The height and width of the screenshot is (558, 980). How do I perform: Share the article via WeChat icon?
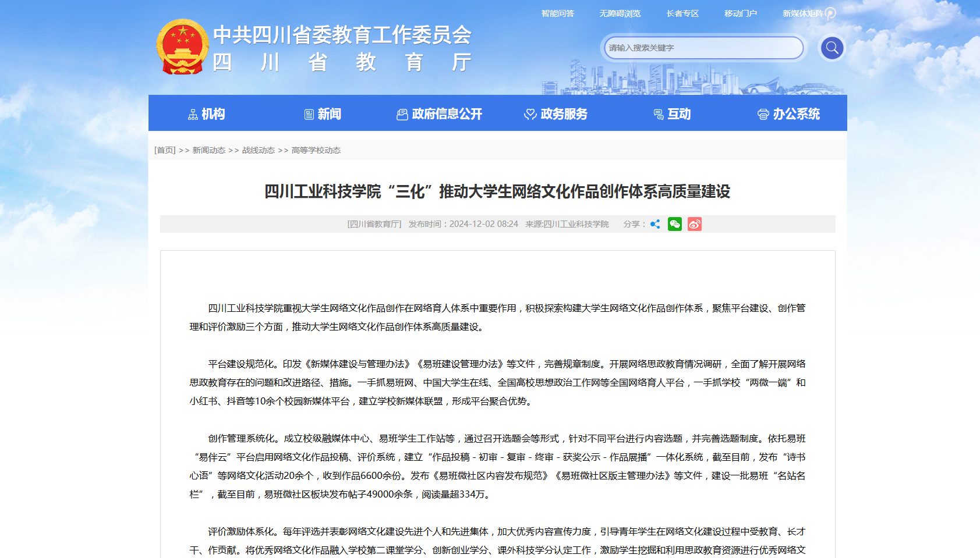click(675, 224)
